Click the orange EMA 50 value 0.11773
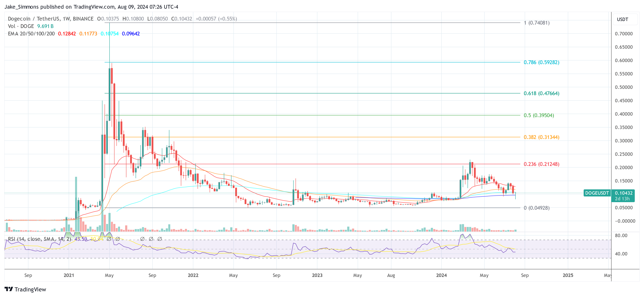This screenshot has width=644, height=297. 88,34
